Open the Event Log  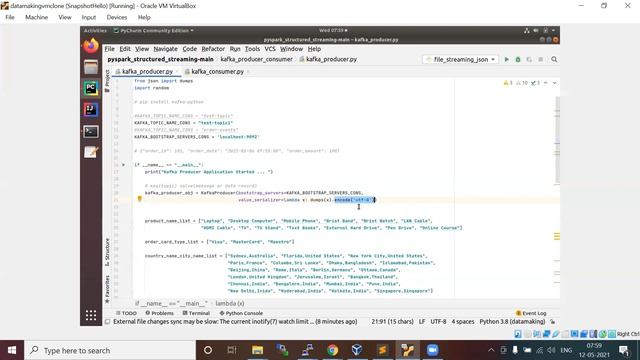point(531,313)
